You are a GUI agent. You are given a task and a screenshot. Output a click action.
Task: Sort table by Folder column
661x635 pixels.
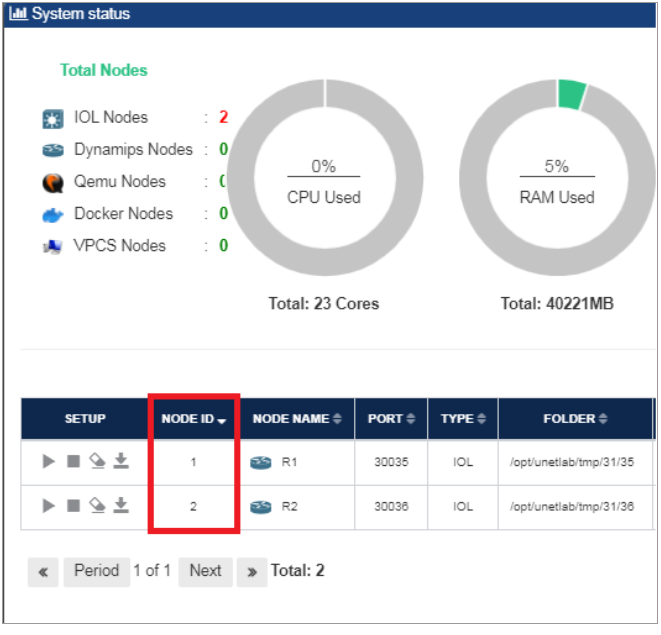(576, 419)
